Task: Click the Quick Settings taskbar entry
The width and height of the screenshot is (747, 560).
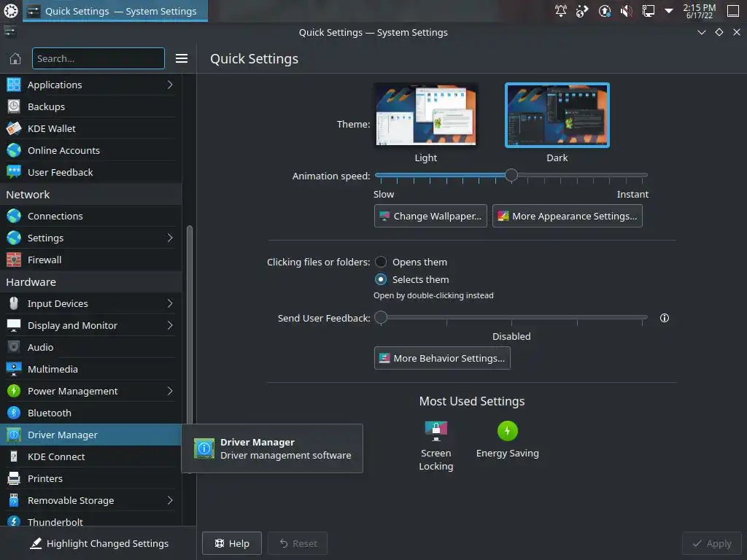Action: (x=116, y=11)
